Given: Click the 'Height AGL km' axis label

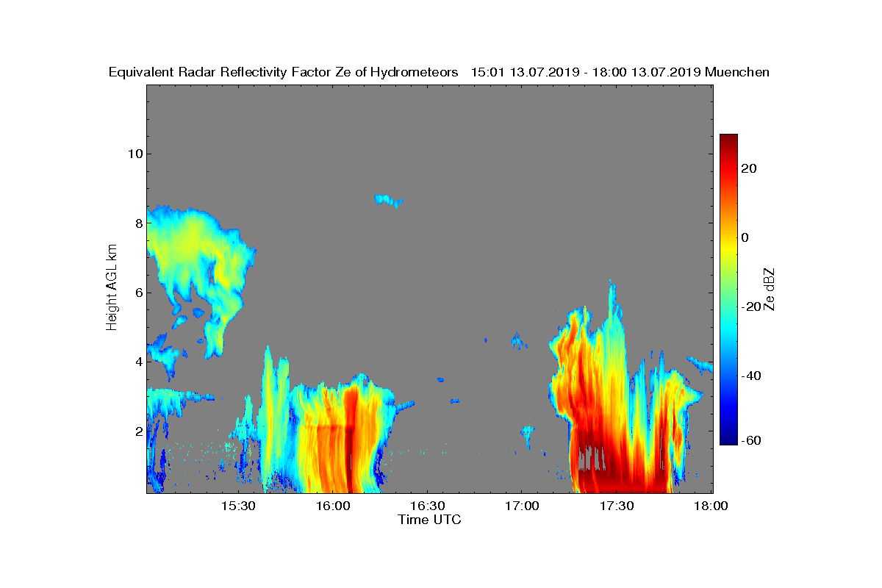Looking at the screenshot, I should point(112,288).
